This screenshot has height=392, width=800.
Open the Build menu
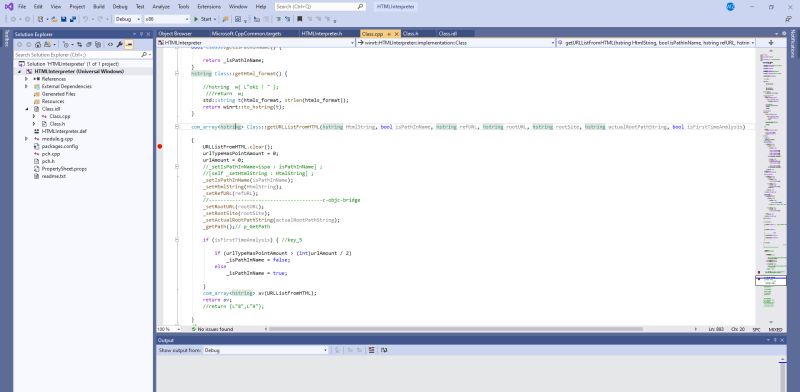(98, 7)
